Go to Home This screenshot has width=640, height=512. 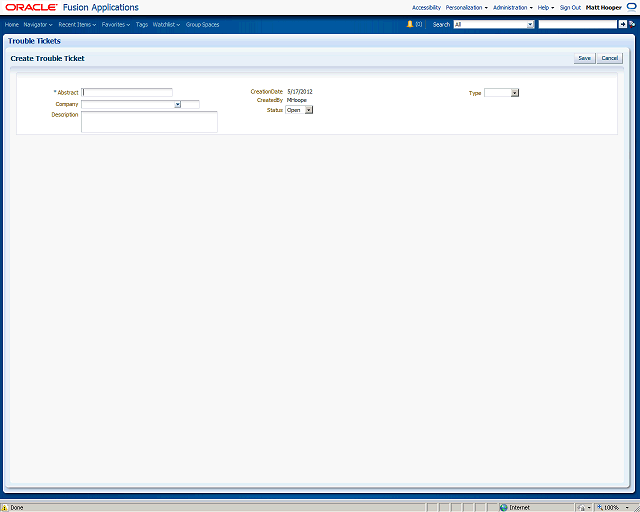click(11, 24)
